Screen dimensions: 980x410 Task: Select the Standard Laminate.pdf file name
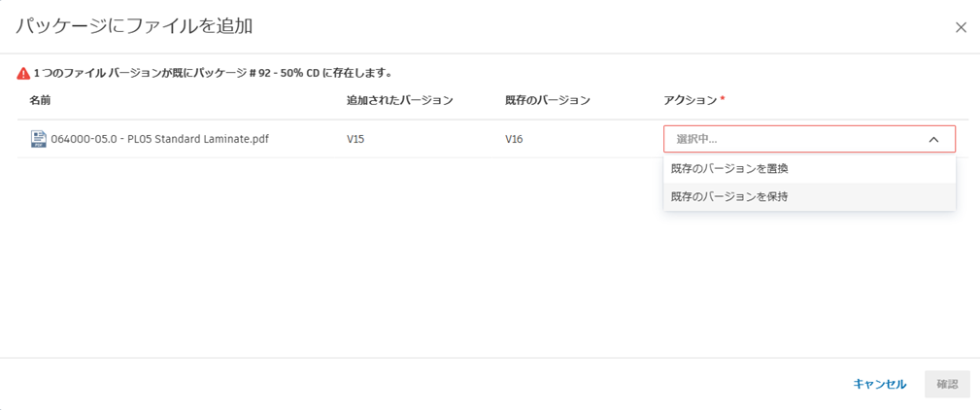[159, 139]
